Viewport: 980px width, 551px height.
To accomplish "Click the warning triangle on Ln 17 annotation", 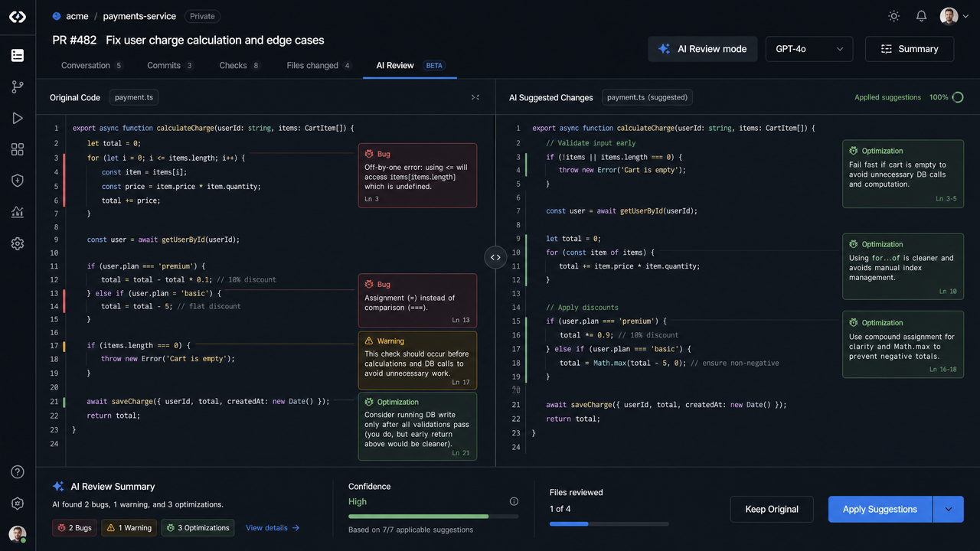I will click(x=369, y=341).
